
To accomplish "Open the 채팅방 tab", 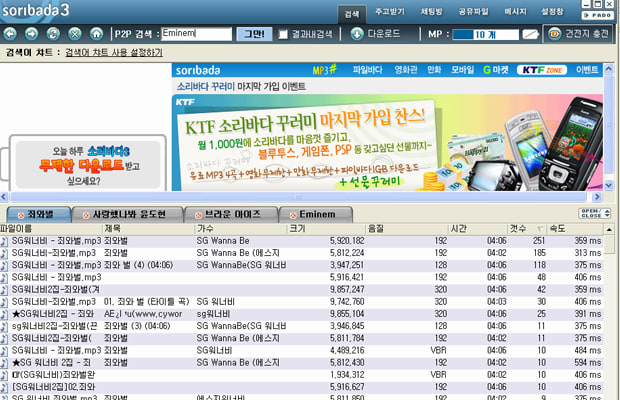I will pyautogui.click(x=432, y=12).
